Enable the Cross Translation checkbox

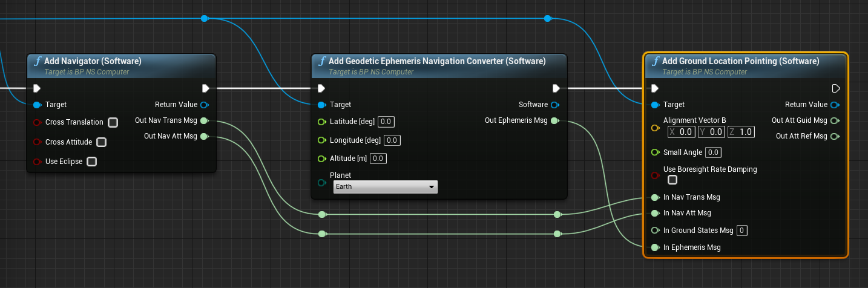coord(113,123)
